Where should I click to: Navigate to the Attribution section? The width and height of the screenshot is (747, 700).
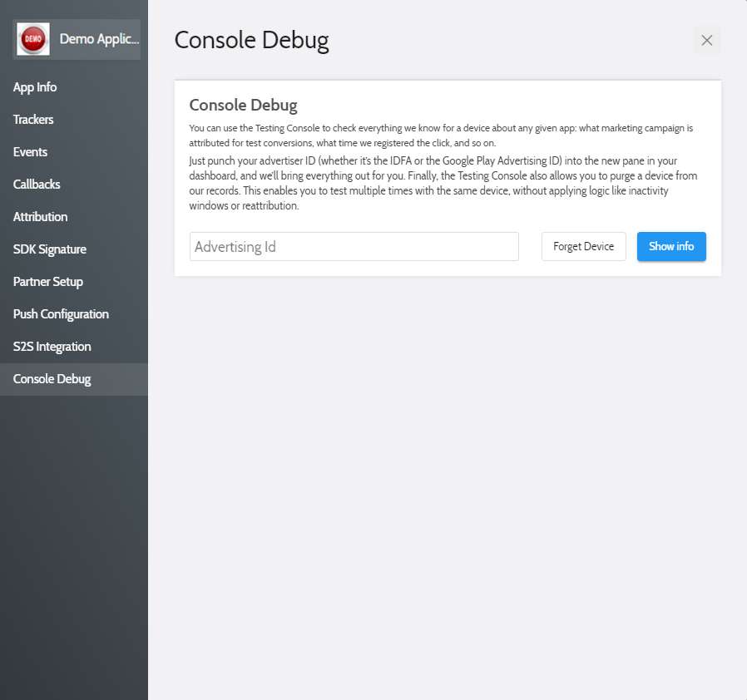click(40, 217)
